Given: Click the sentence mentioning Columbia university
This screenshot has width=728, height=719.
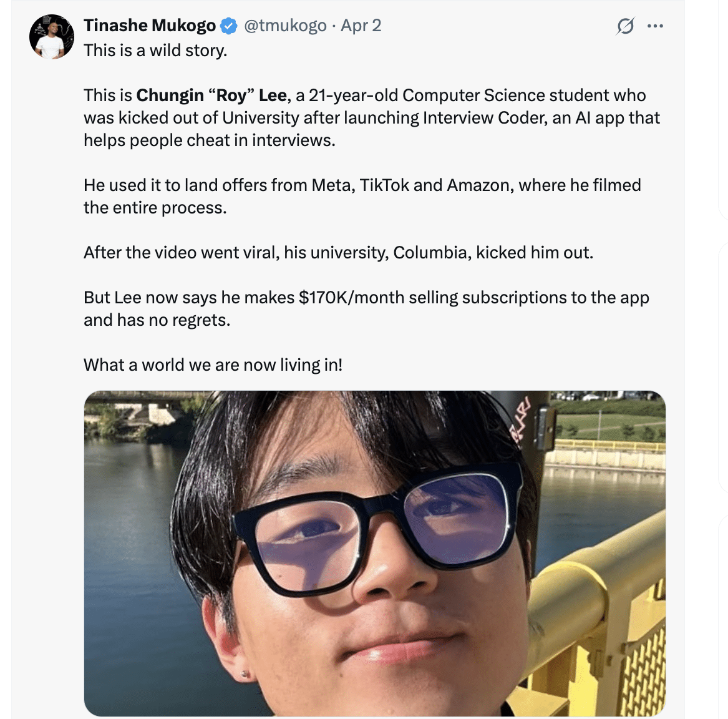Looking at the screenshot, I should coord(339,253).
